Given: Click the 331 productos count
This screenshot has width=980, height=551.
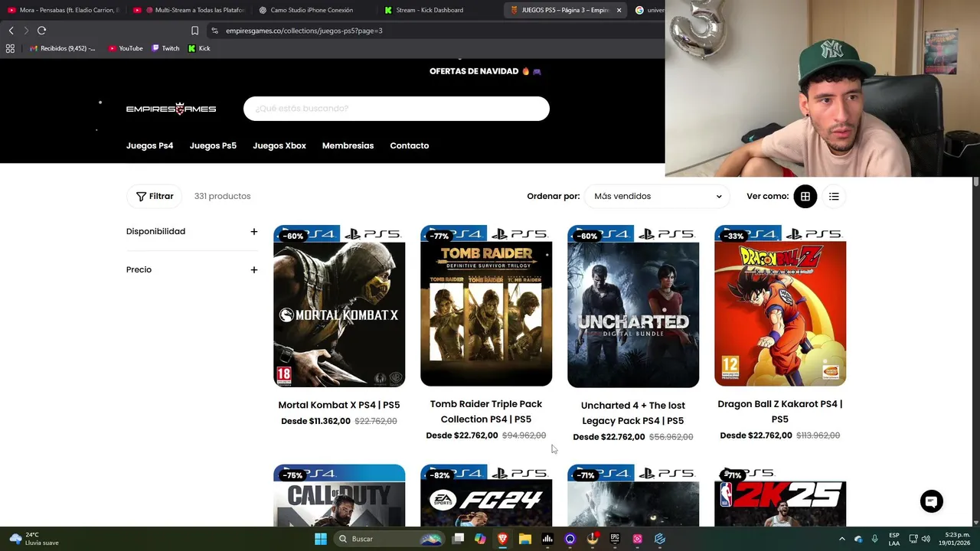Looking at the screenshot, I should (222, 196).
